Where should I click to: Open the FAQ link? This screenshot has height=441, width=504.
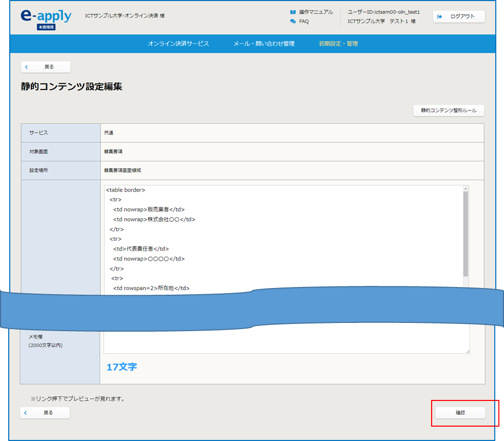304,21
